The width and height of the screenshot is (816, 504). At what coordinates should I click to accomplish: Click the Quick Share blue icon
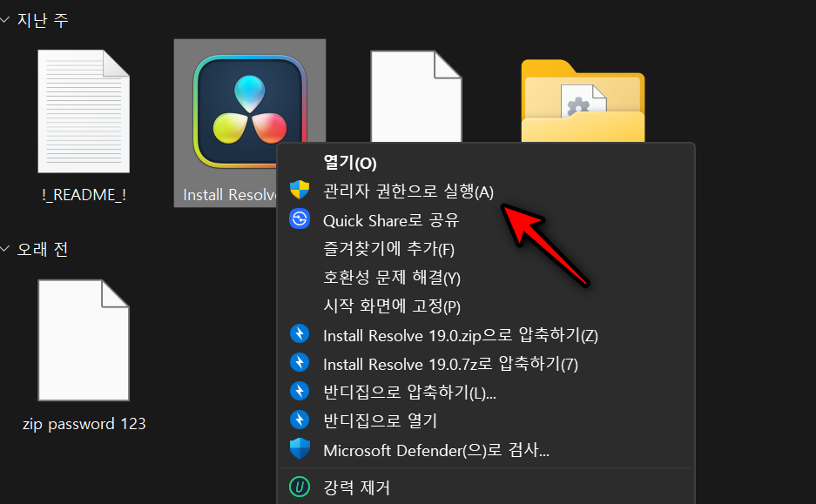point(300,219)
